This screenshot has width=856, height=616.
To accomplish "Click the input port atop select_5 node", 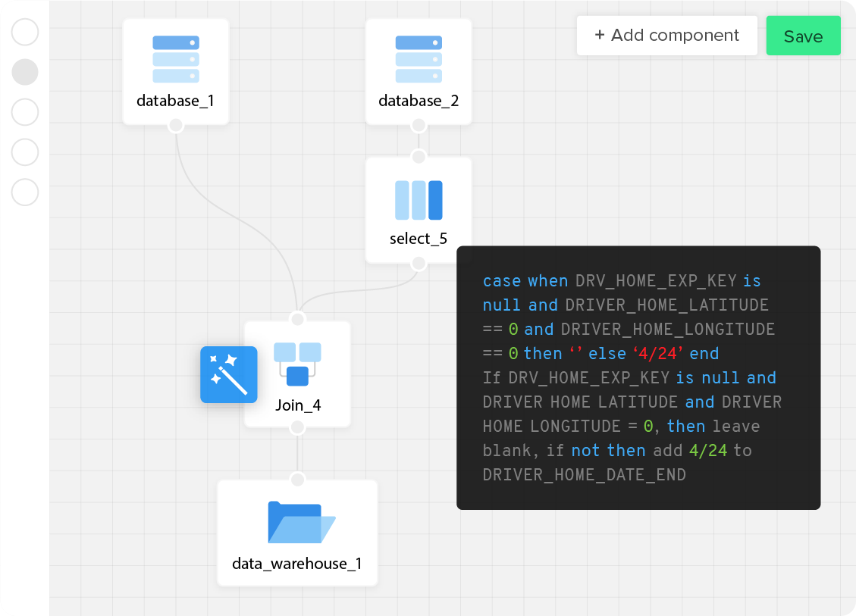I will point(419,157).
